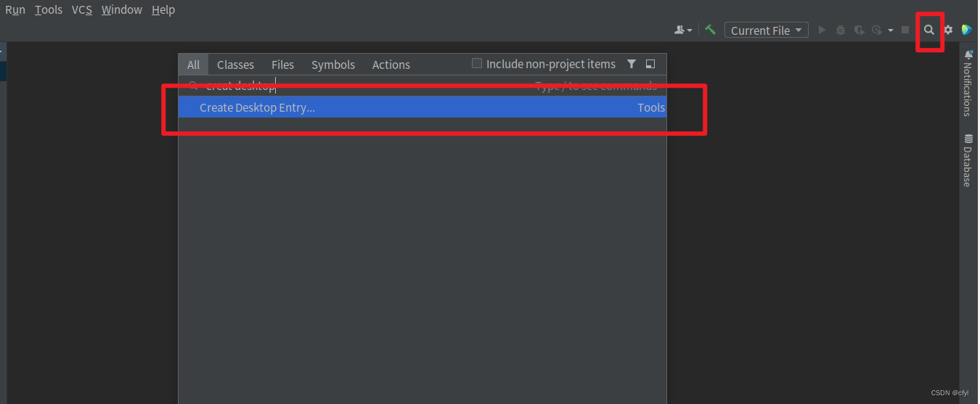Viewport: 980px width, 404px height.
Task: Click the Run play icon
Action: pos(822,30)
